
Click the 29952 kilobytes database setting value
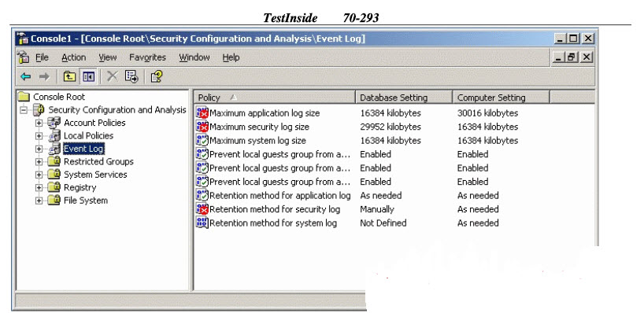[x=390, y=127]
